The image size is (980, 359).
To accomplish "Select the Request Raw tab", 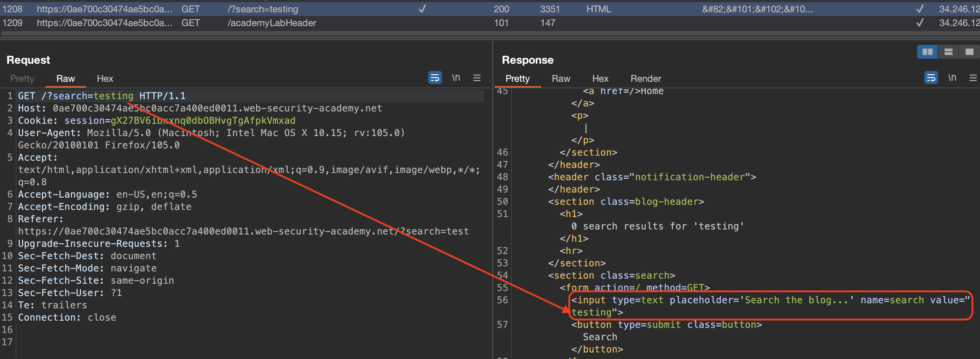I will point(65,79).
